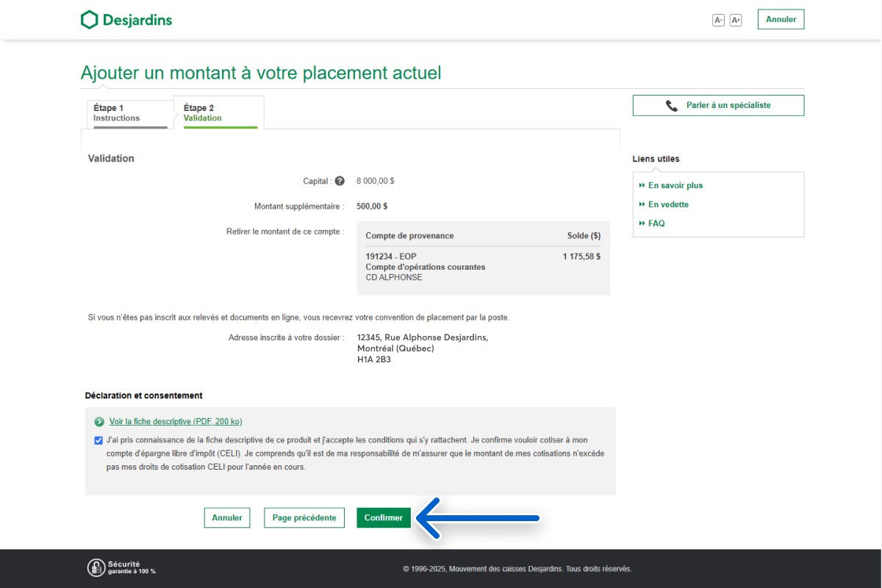
Task: Click the Desjardins hexagon logo
Action: [89, 20]
